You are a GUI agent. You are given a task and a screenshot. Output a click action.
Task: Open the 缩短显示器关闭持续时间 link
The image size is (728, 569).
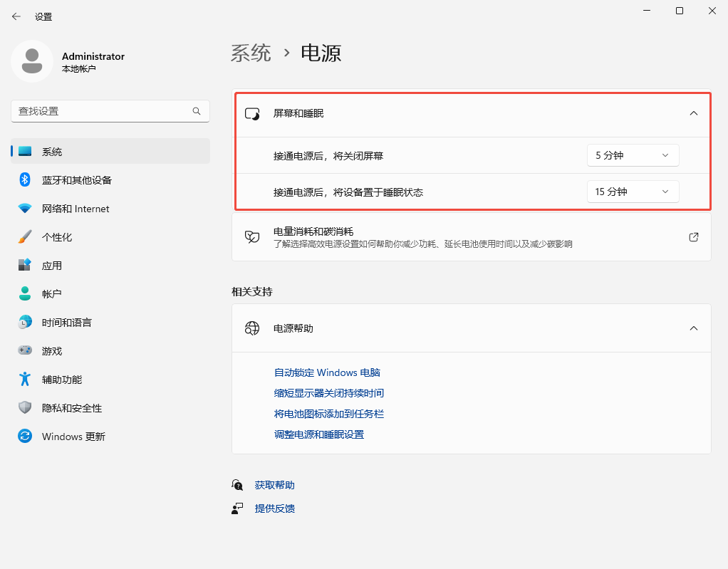[x=328, y=393]
